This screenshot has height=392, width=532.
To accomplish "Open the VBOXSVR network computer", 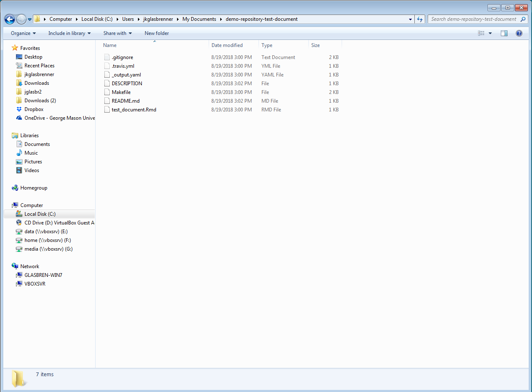I will (x=35, y=284).
